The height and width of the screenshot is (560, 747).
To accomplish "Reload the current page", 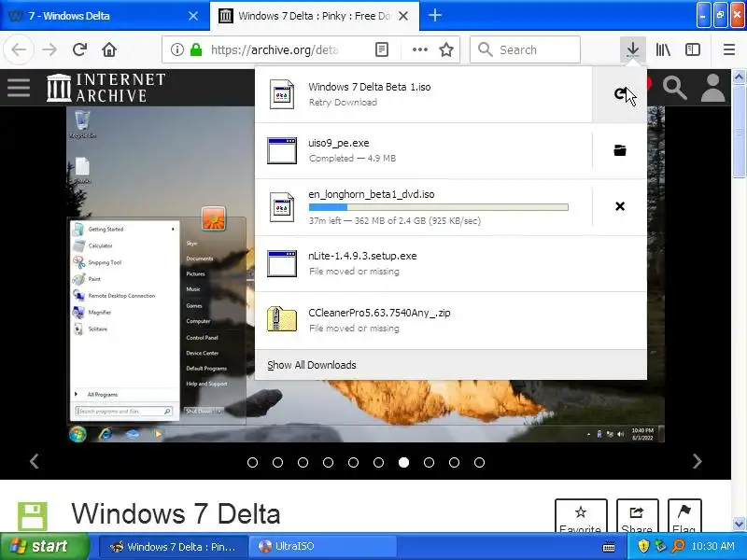I will tap(79, 49).
